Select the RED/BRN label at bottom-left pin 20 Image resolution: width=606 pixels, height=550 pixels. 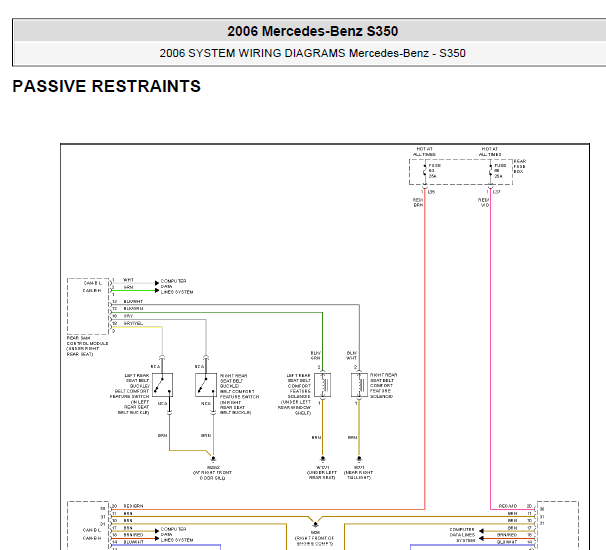point(133,506)
